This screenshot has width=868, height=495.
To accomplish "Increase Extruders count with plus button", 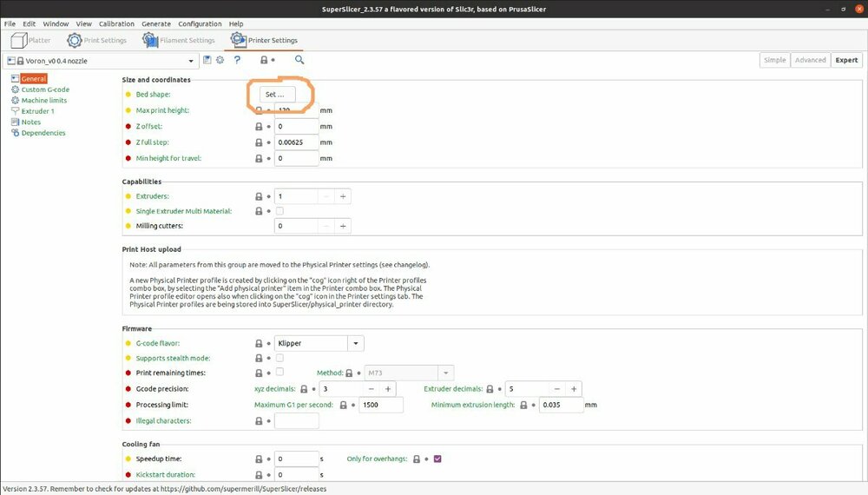I will pos(343,196).
